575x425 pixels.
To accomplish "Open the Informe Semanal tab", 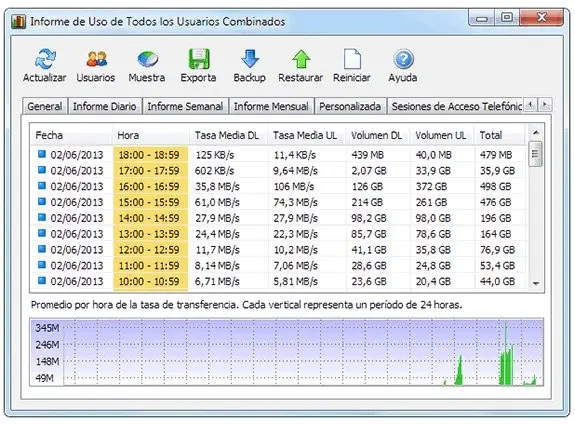I will [185, 106].
